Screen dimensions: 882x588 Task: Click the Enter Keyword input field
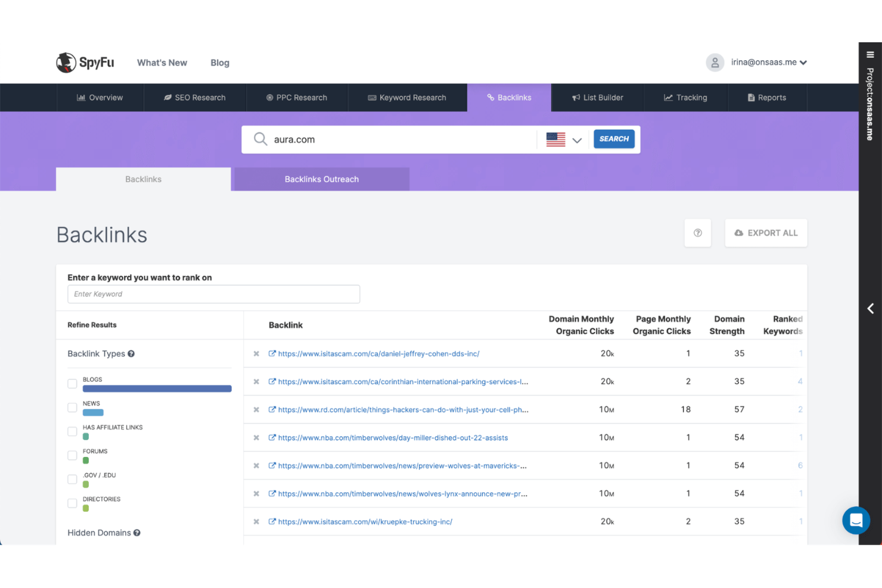coord(213,294)
